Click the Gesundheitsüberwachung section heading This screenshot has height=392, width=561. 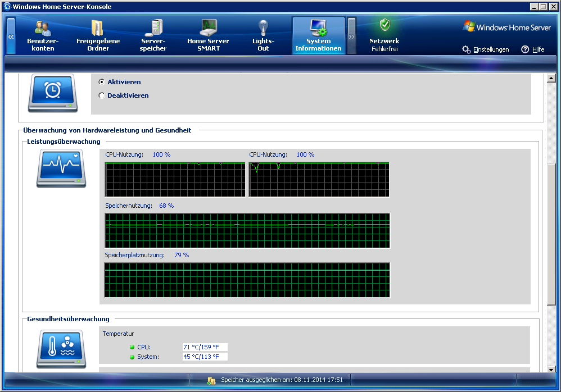69,319
